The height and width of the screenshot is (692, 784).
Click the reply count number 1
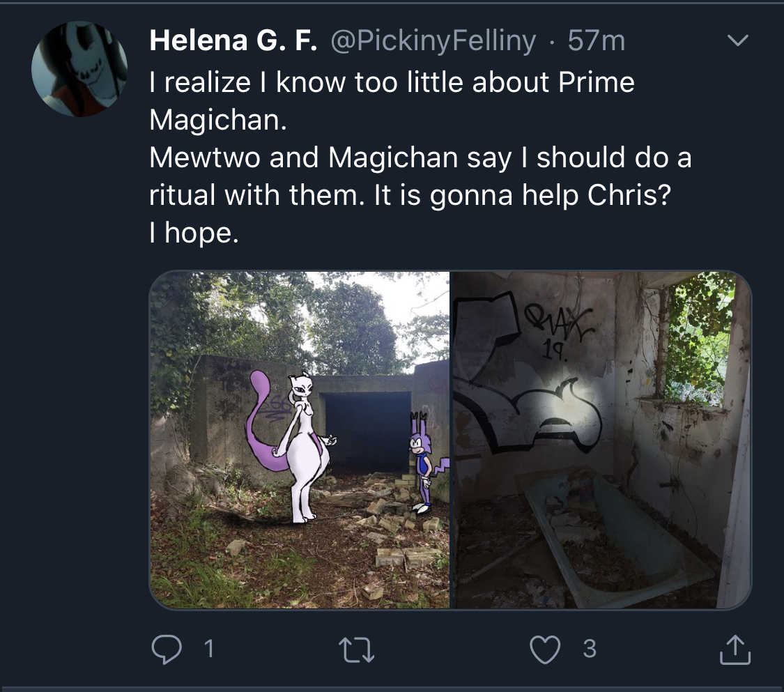tap(209, 649)
